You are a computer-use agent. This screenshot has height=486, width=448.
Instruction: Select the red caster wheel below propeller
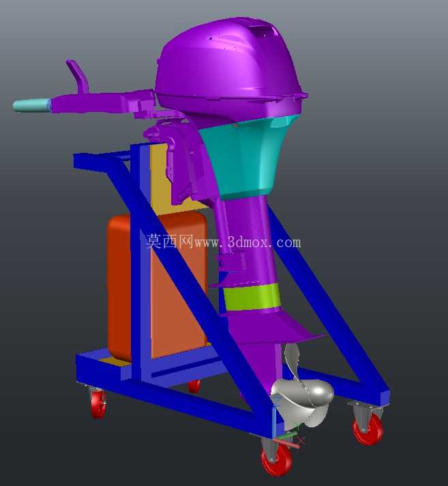276,460
